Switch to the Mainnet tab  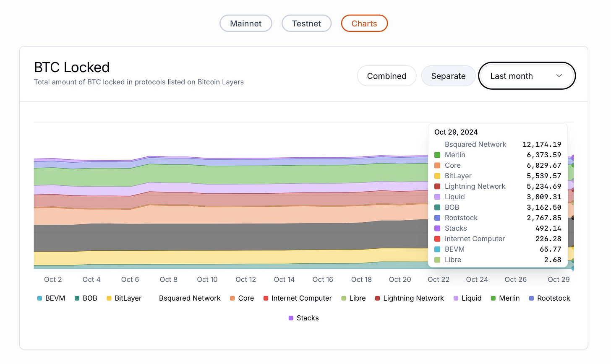[x=246, y=23]
